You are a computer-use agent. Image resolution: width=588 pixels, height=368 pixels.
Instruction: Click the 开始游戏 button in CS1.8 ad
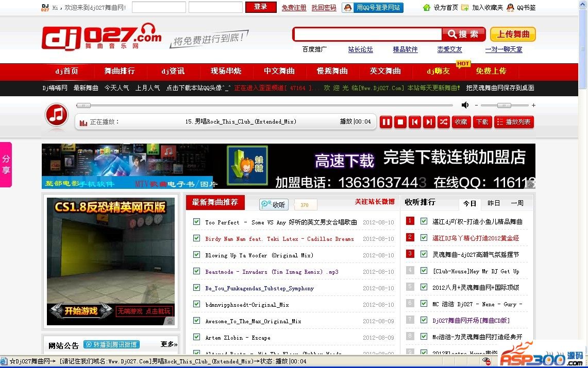(x=81, y=311)
